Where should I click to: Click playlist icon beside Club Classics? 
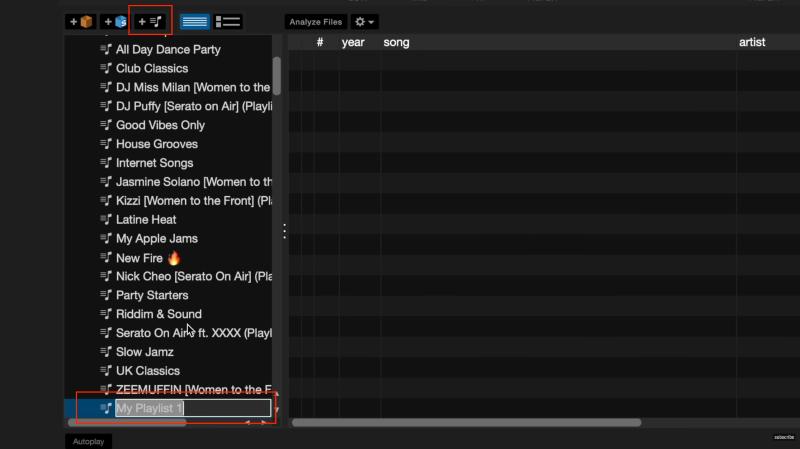pyautogui.click(x=106, y=68)
